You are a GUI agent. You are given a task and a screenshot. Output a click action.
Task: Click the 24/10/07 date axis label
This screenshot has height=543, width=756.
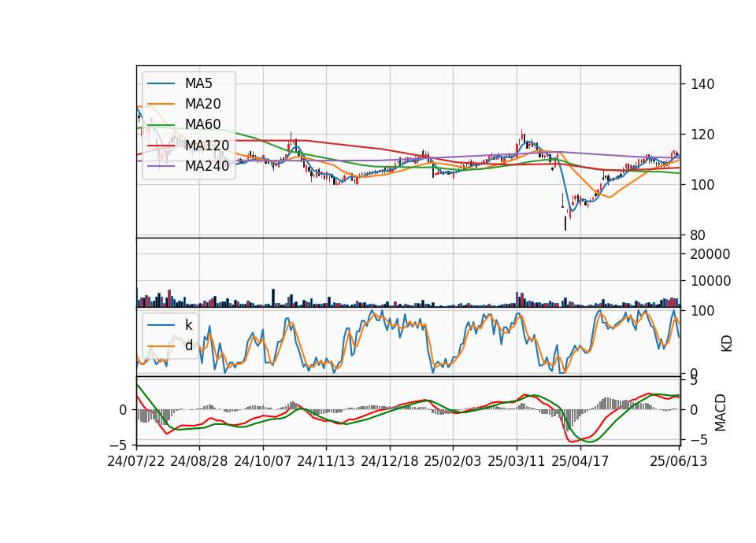[263, 461]
